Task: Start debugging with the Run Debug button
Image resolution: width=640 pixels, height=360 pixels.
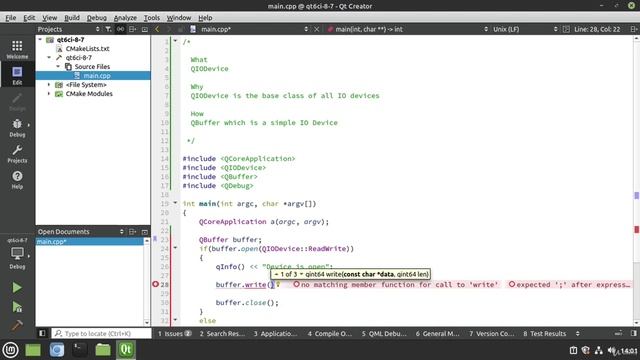Action: [x=17, y=307]
